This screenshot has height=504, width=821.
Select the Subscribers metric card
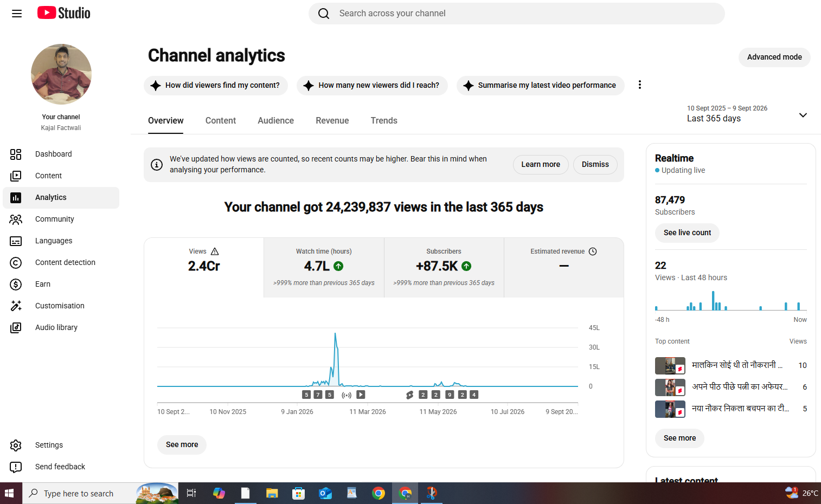tap(444, 267)
